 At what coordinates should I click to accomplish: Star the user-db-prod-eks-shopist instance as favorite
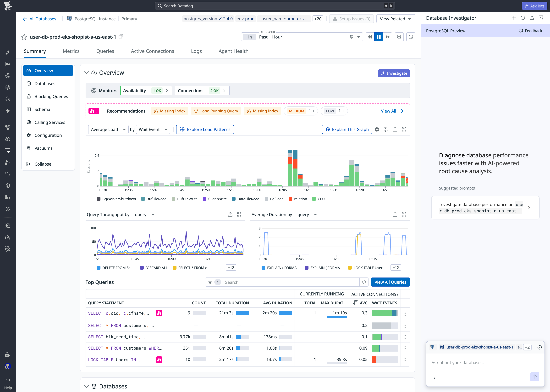pos(24,37)
